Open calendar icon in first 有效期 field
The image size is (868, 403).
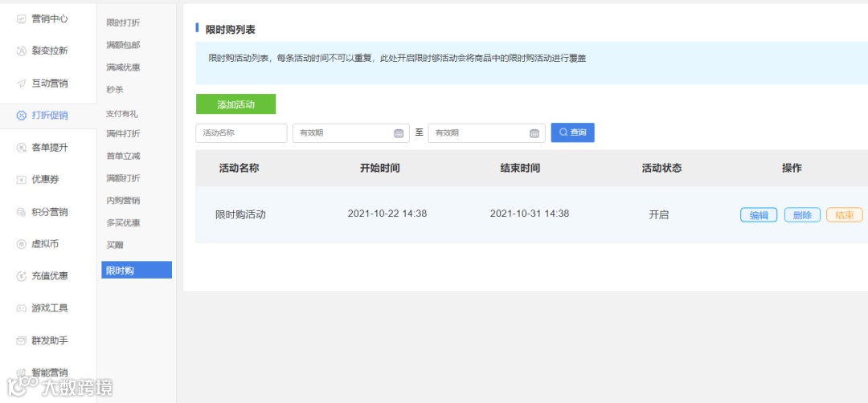point(399,132)
